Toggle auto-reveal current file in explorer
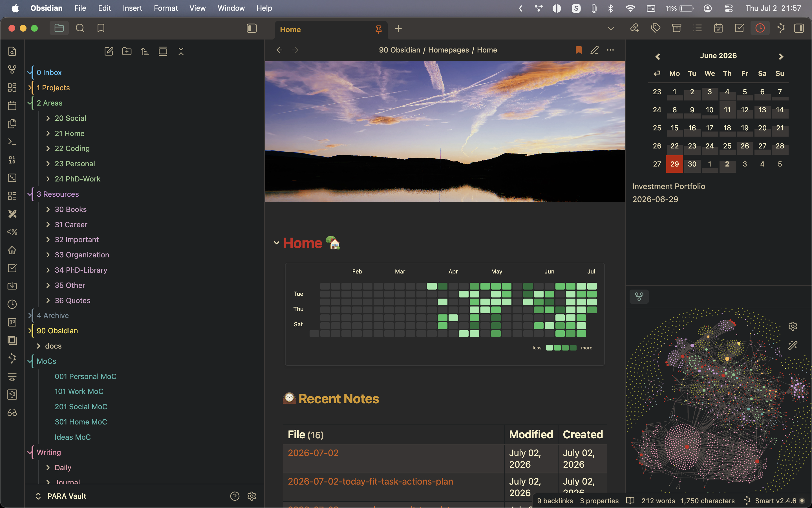 [x=163, y=51]
